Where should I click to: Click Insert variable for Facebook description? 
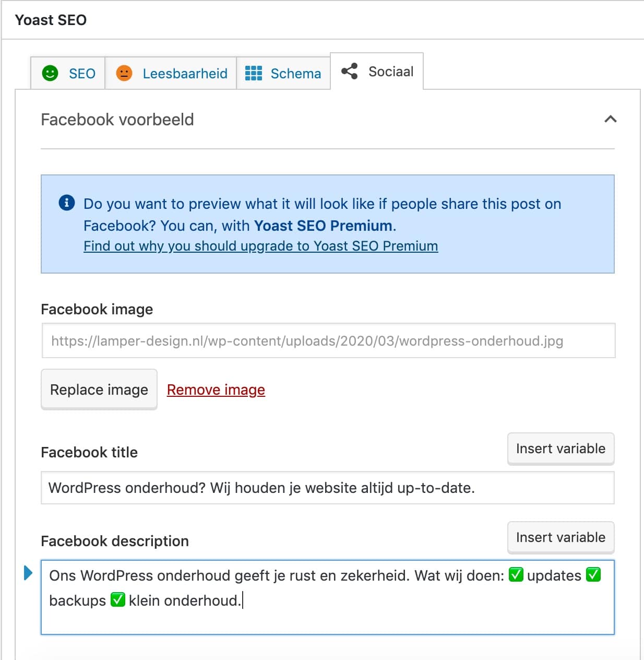tap(561, 537)
